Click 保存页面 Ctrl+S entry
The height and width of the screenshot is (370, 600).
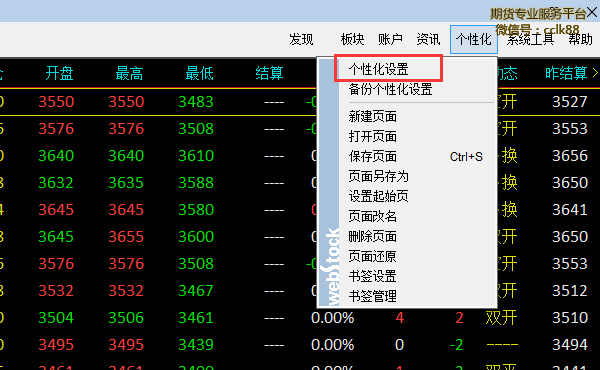point(416,156)
